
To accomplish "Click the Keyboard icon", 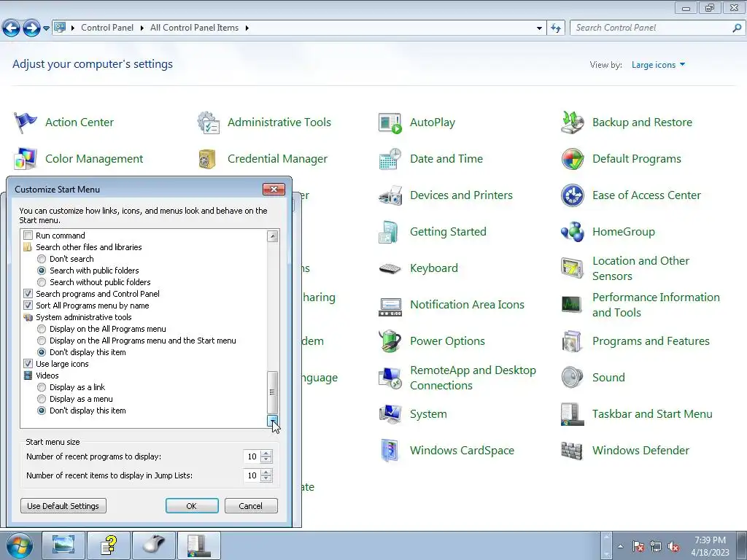I will click(390, 268).
